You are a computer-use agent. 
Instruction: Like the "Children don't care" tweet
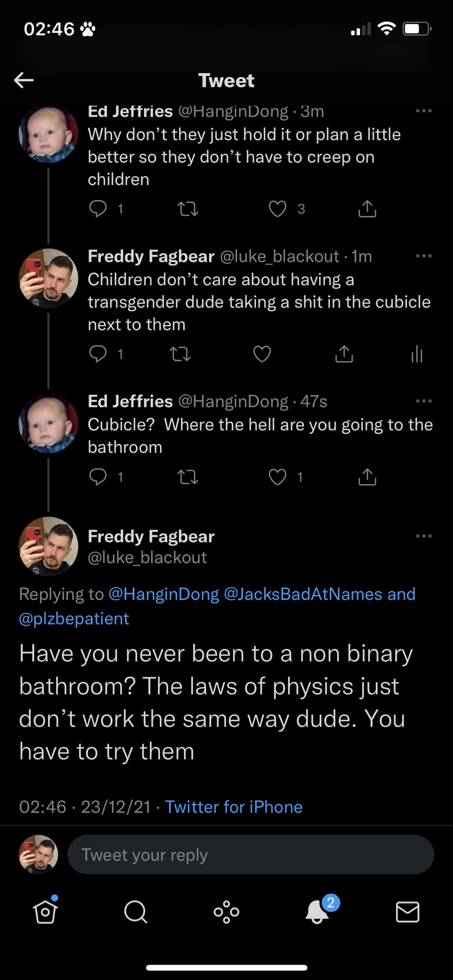click(262, 354)
